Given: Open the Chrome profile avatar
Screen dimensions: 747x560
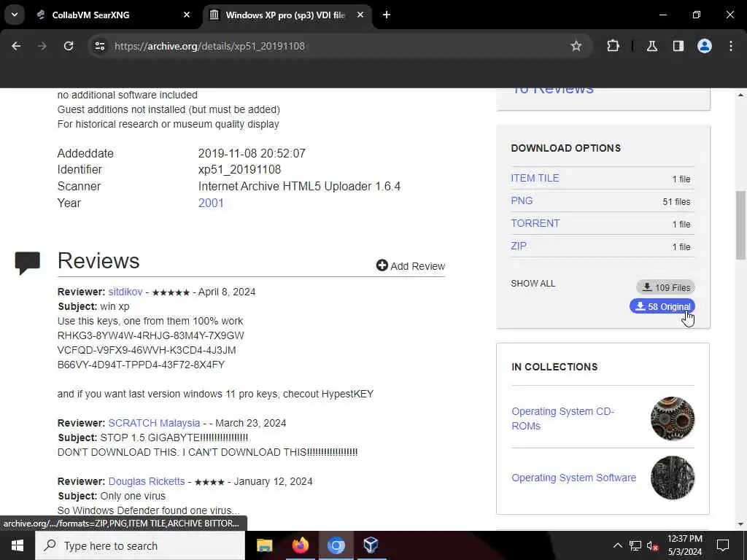Looking at the screenshot, I should pos(705,46).
